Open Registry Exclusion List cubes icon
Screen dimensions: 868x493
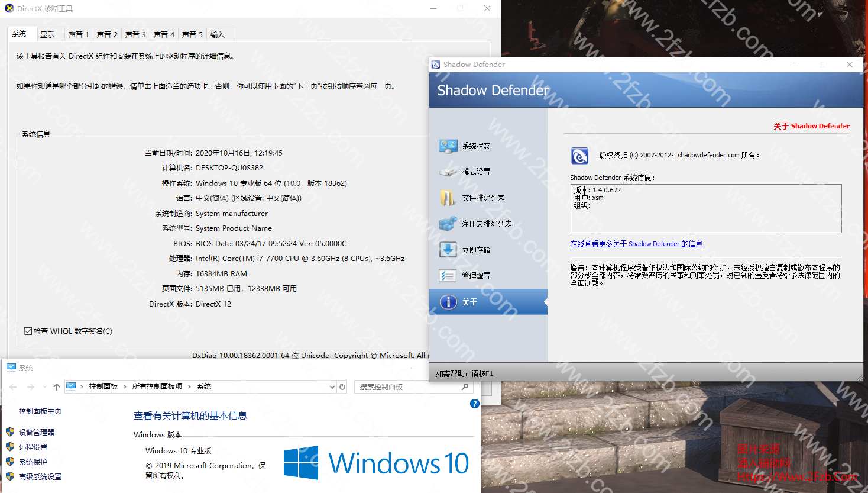pyautogui.click(x=448, y=224)
